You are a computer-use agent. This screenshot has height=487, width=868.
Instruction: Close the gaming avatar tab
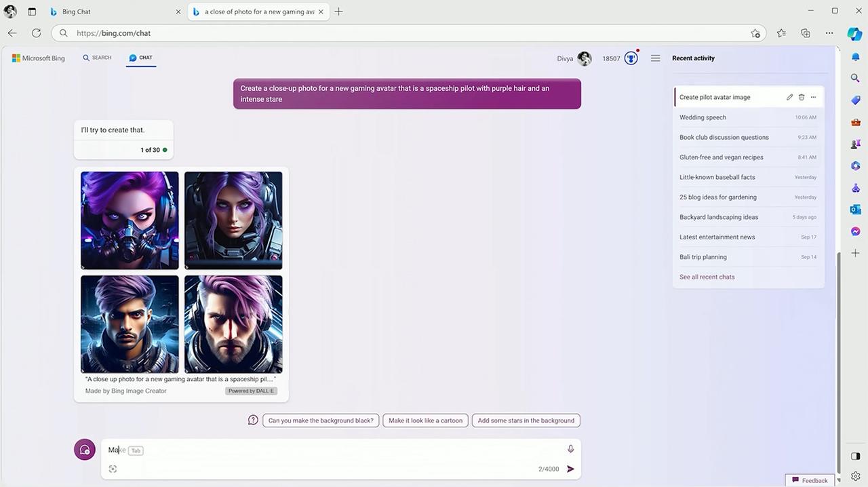[322, 12]
